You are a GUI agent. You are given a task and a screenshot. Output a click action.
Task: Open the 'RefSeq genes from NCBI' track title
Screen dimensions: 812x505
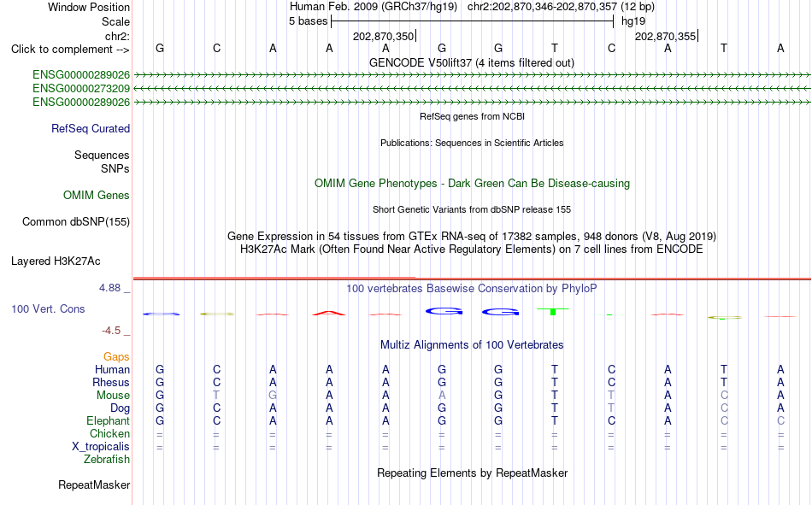[473, 116]
